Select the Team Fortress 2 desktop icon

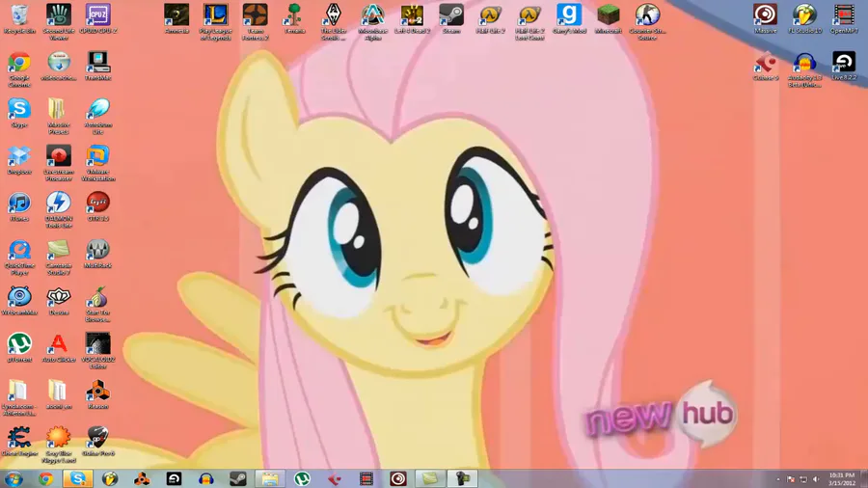pos(256,22)
